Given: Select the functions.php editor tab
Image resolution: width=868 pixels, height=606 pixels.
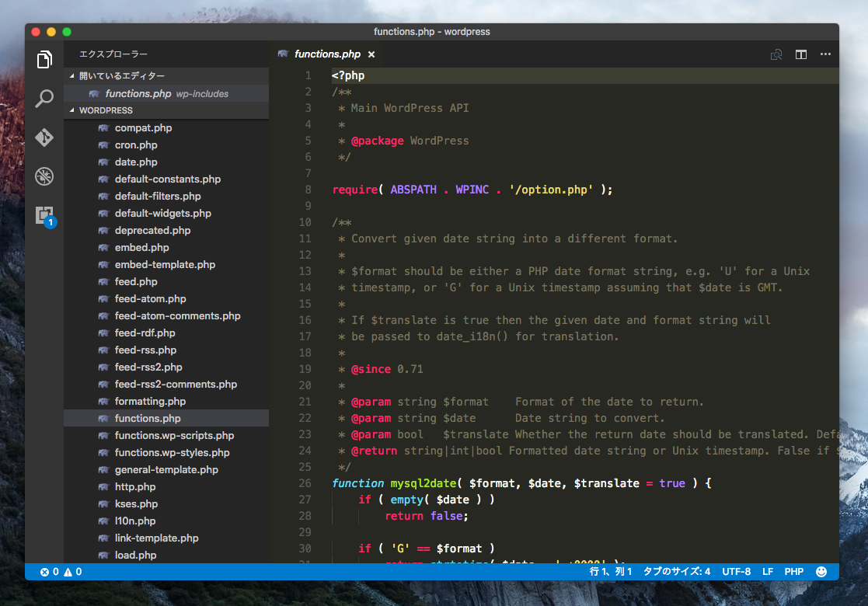Looking at the screenshot, I should pyautogui.click(x=327, y=54).
